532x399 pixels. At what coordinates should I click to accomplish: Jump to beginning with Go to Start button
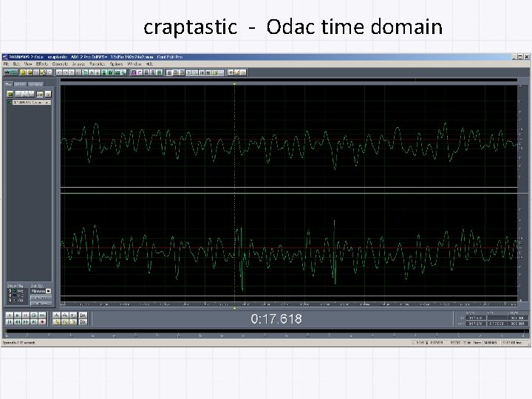tap(10, 322)
